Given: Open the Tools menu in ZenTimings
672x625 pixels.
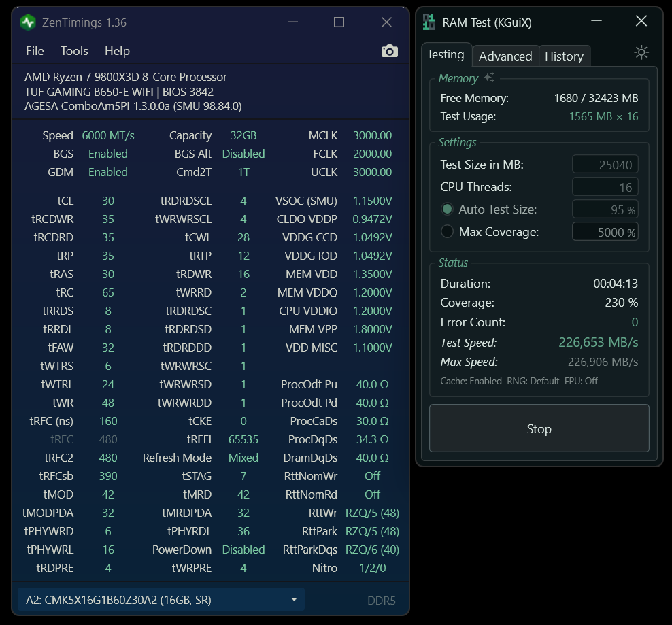Looking at the screenshot, I should (74, 51).
